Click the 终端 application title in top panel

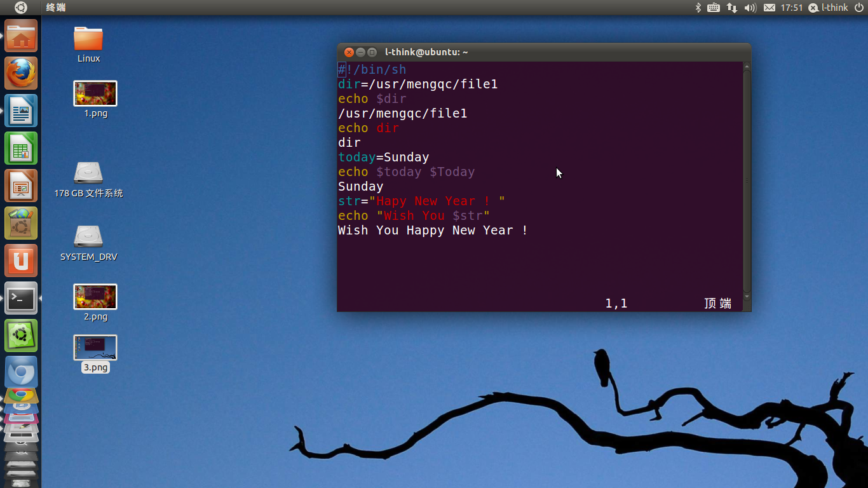coord(56,8)
